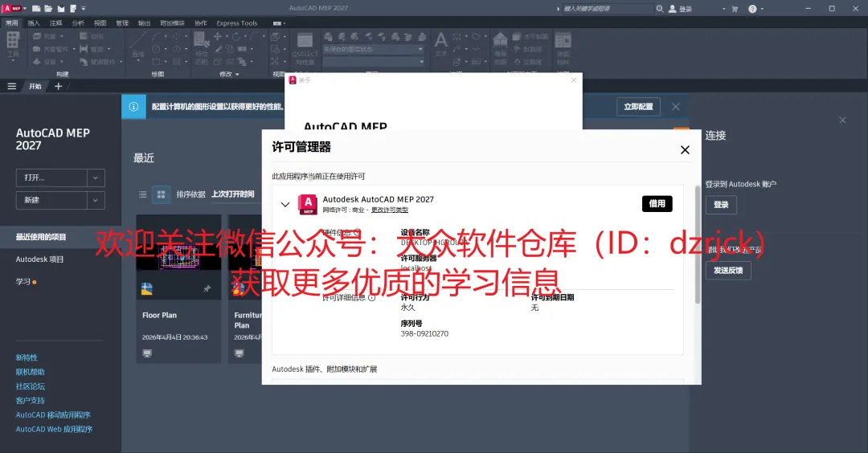Open the 新特性 link
Screen dimensions: 868x453
point(27,357)
